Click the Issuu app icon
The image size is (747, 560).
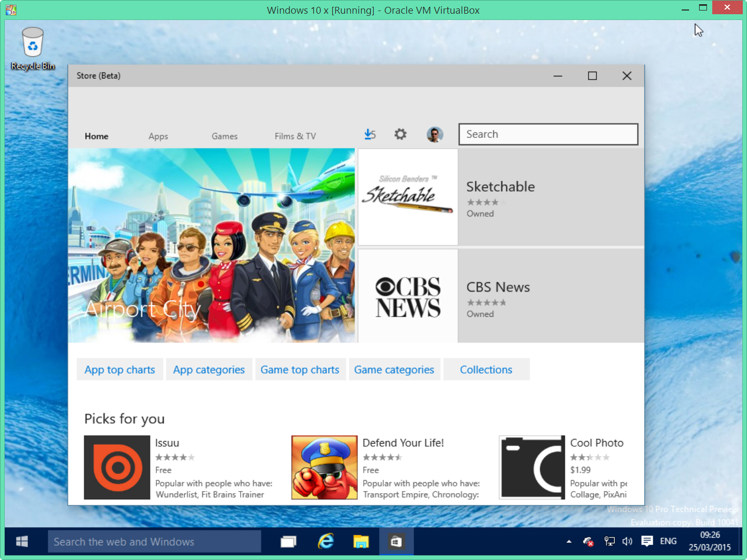(117, 467)
